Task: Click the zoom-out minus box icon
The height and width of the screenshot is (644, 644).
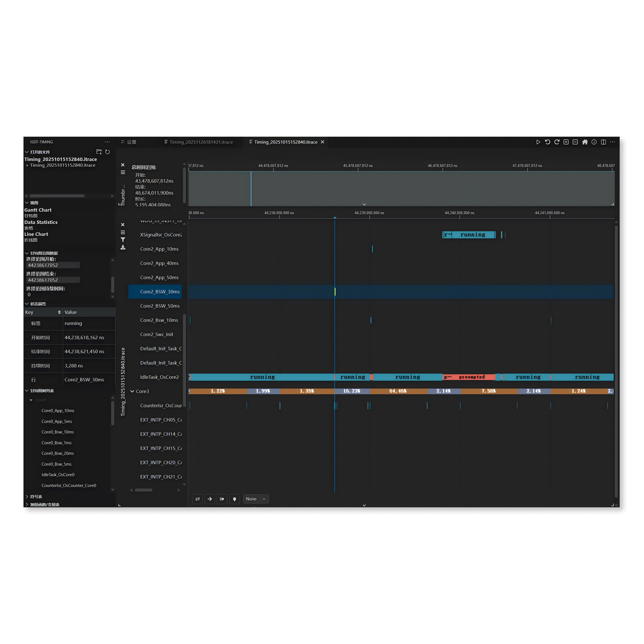Action: click(x=575, y=142)
